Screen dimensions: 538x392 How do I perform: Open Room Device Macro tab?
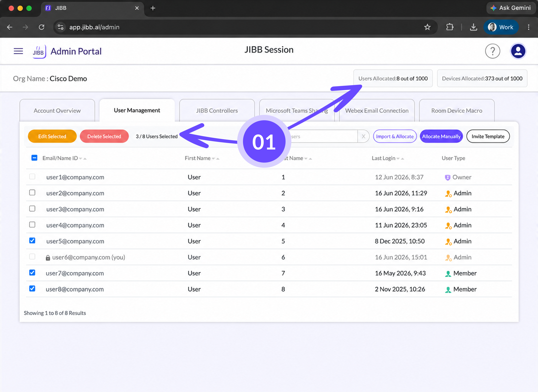(x=457, y=111)
